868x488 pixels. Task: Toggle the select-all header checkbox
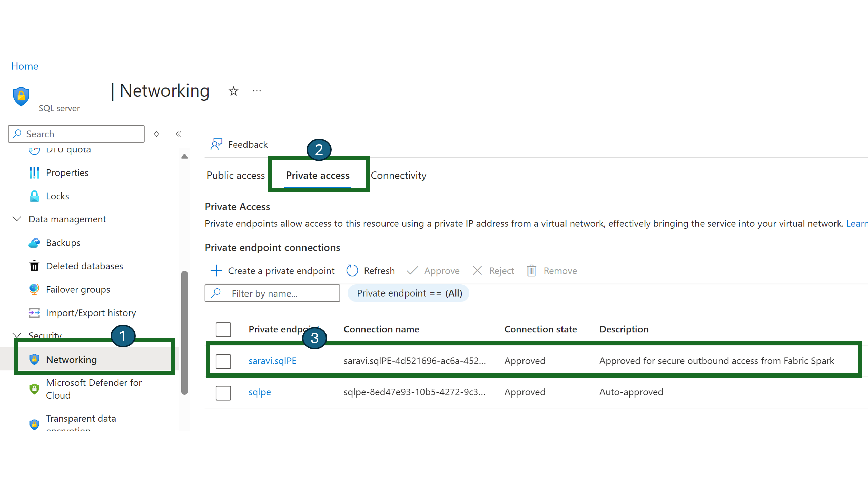(223, 329)
